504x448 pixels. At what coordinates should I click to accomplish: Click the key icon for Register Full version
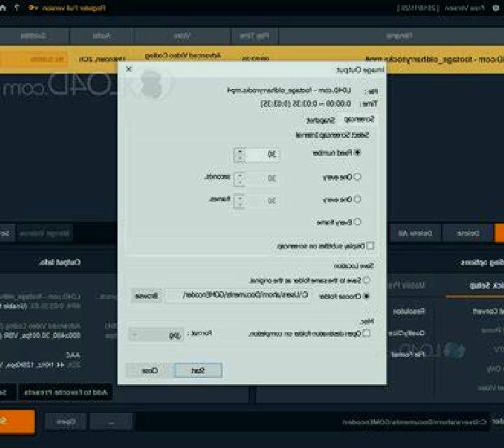(32, 8)
